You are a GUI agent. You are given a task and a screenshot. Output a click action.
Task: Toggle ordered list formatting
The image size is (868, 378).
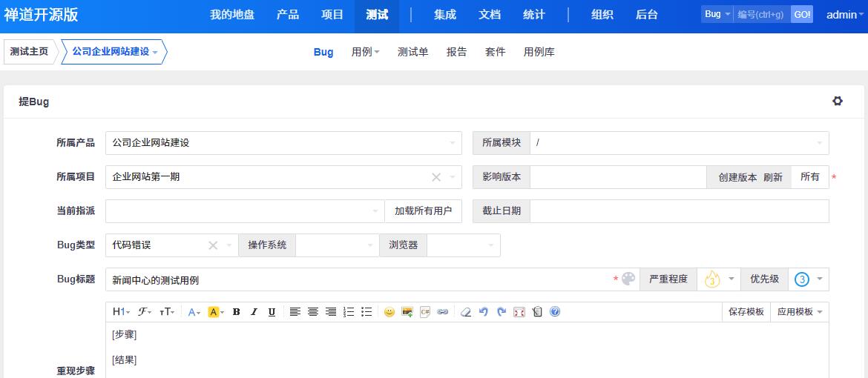tap(349, 312)
